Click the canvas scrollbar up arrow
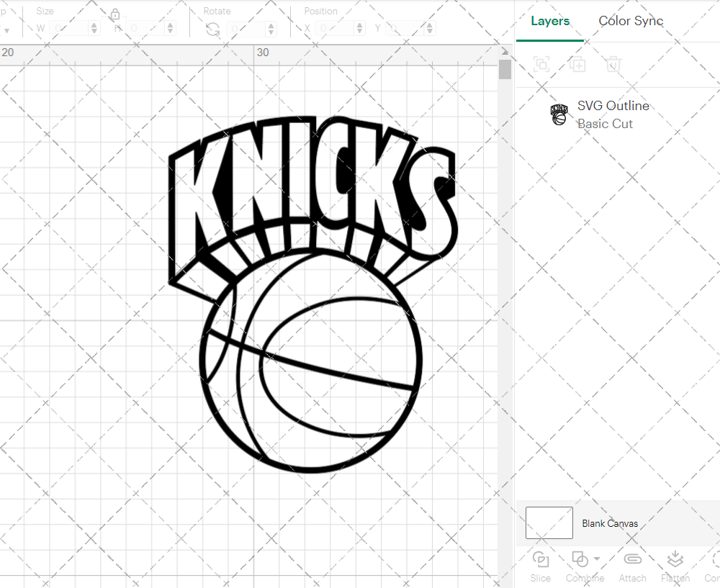Screen dimensions: 720x588 pos(505,51)
